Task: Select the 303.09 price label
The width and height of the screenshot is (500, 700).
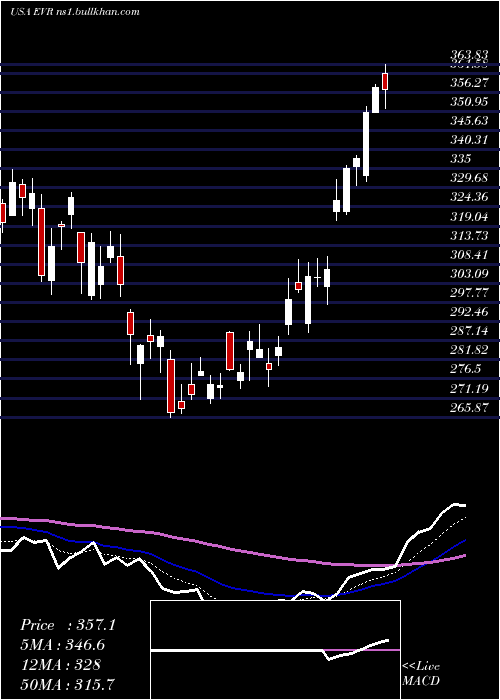Action: point(469,273)
